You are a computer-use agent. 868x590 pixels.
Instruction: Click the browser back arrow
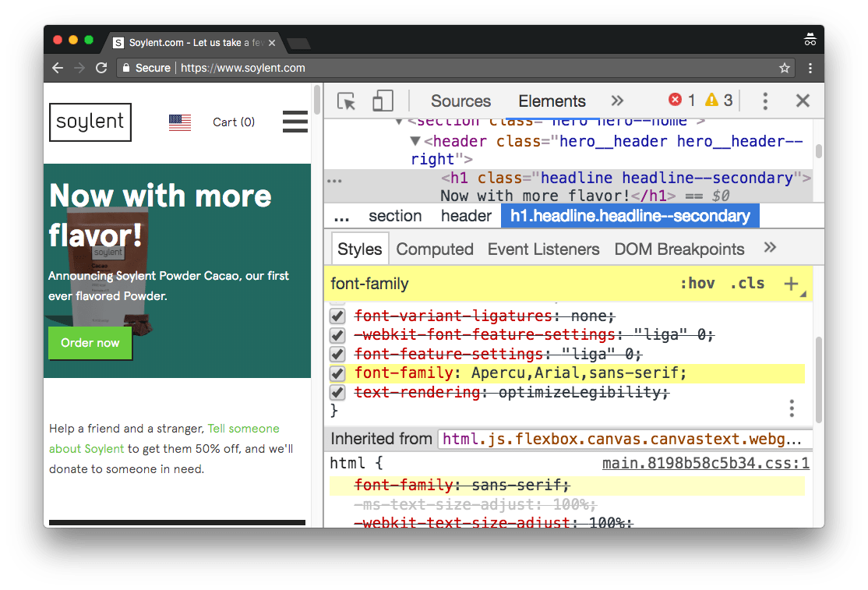pyautogui.click(x=58, y=68)
